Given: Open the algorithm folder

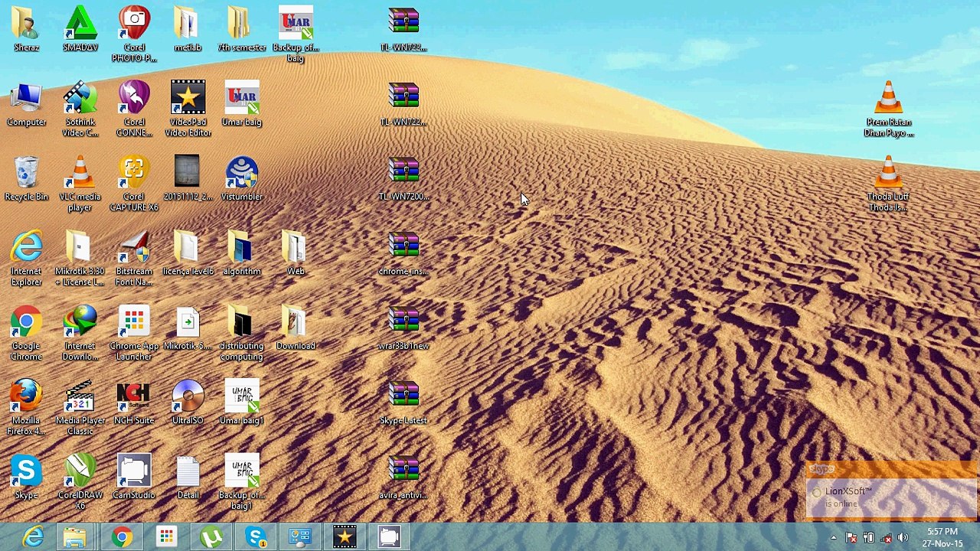Looking at the screenshot, I should point(241,253).
